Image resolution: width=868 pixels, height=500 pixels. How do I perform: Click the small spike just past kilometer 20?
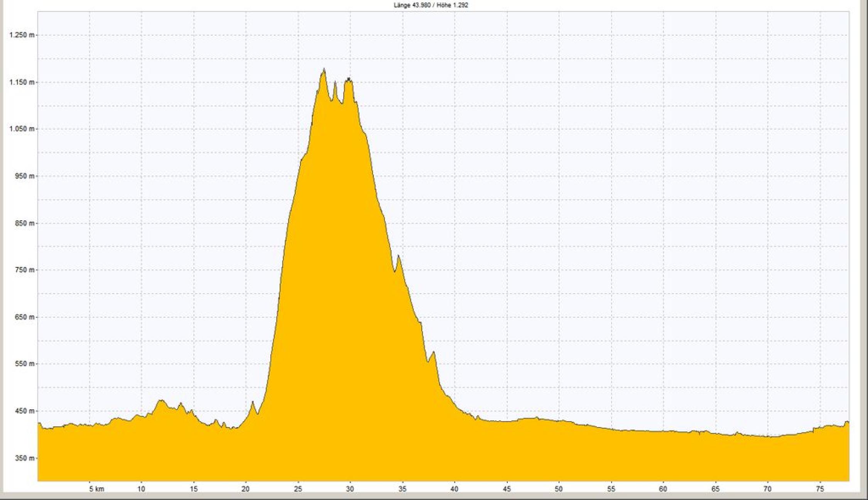click(x=253, y=402)
